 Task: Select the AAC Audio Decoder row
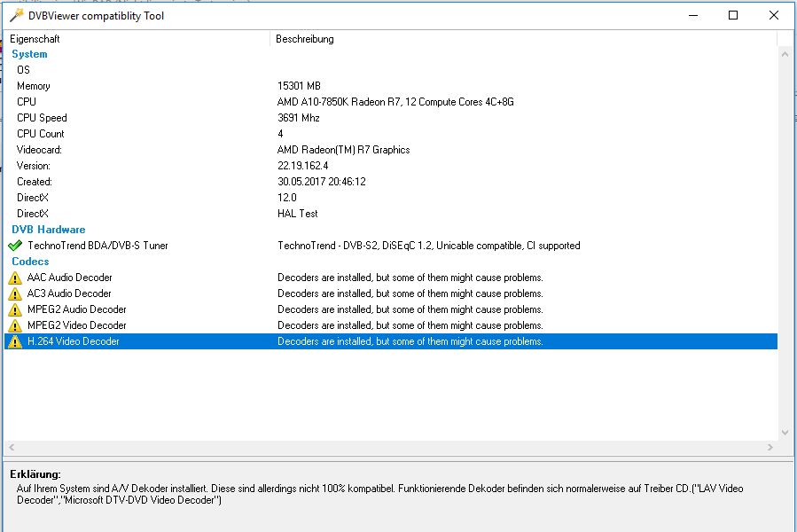click(x=391, y=278)
